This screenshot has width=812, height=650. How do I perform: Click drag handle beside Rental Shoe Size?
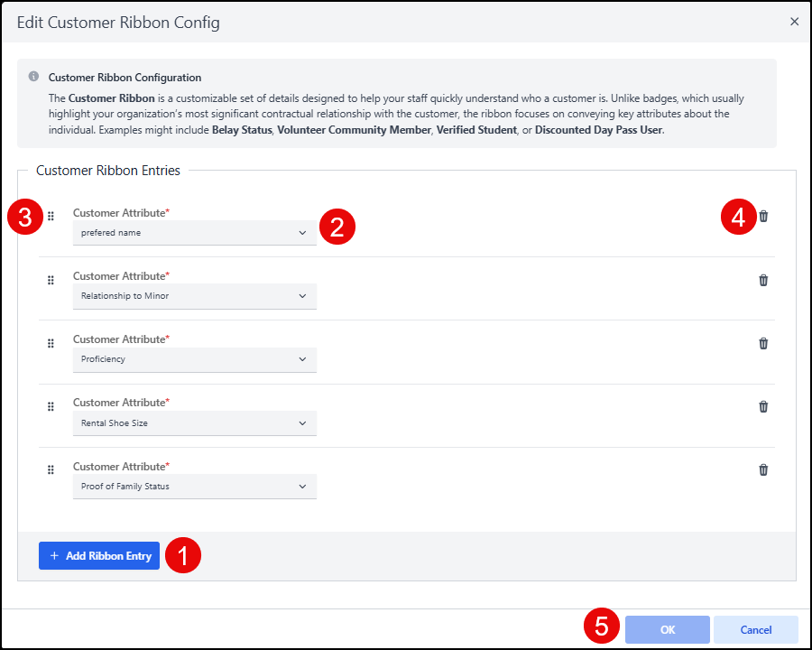pyautogui.click(x=51, y=406)
